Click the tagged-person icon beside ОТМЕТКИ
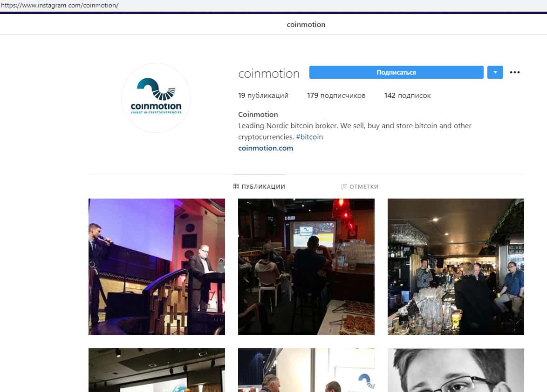This screenshot has width=547, height=392. [344, 186]
